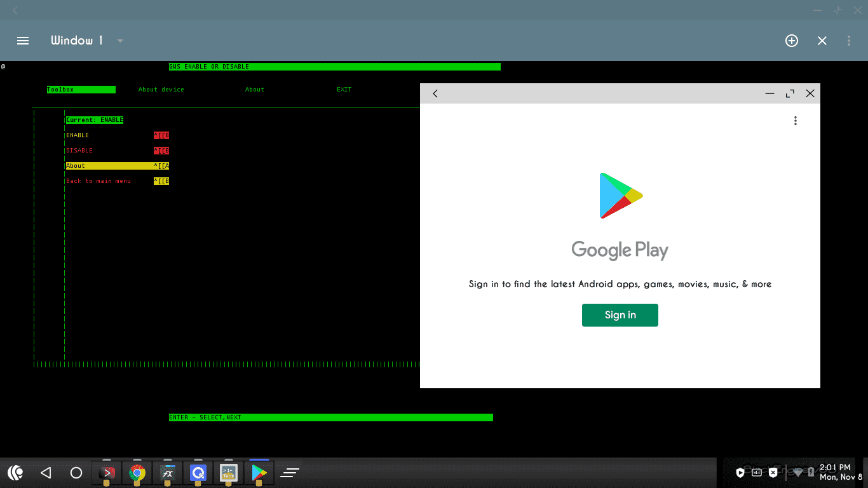Close the Google Play window

tap(810, 93)
